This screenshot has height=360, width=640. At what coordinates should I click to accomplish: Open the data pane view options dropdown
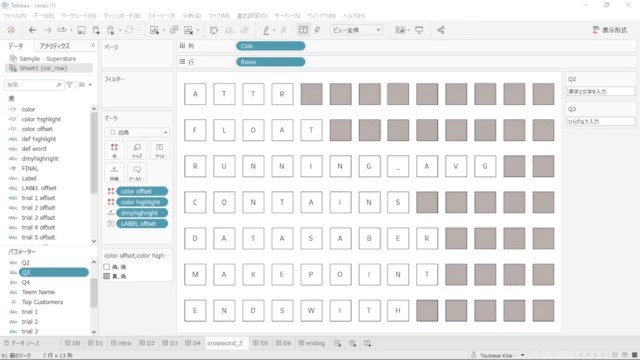85,85
